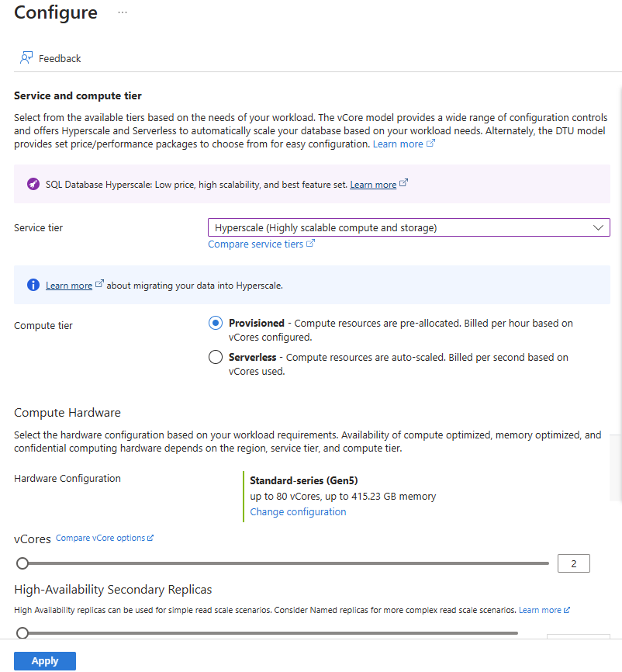
Task: Click the High-Availability Secondary Replicas slider handle
Action: click(22, 633)
